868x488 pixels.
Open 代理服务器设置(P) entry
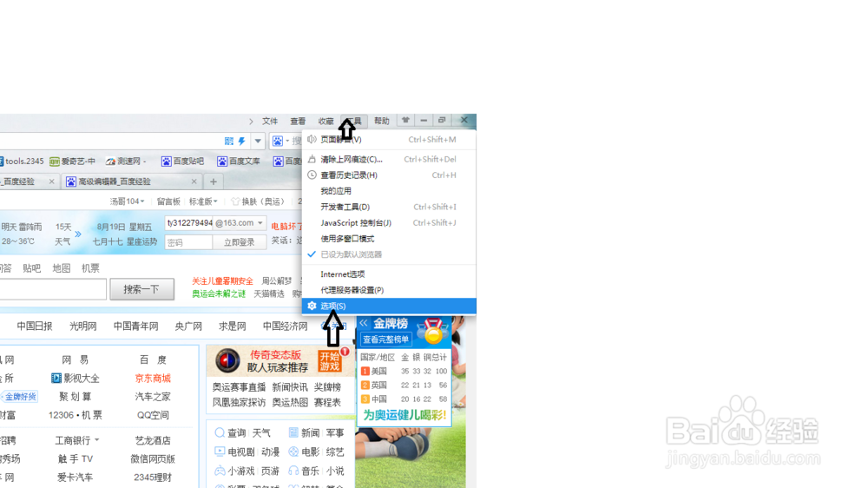point(389,290)
